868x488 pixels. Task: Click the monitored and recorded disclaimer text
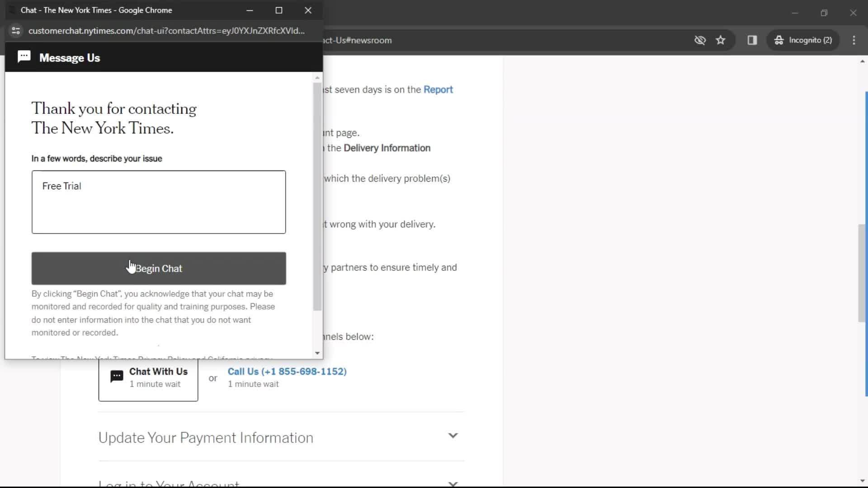153,313
